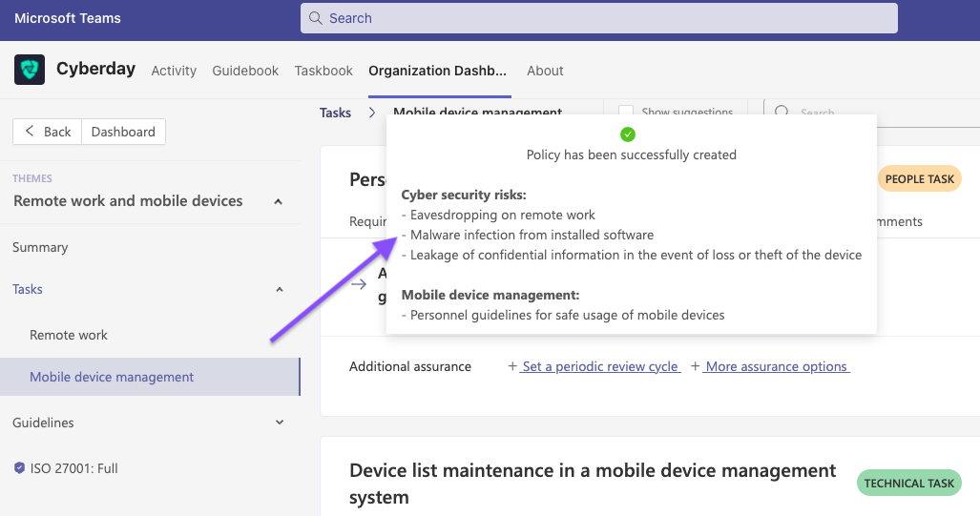Switch to the Taskbook tab
This screenshot has width=980, height=516.
[323, 71]
